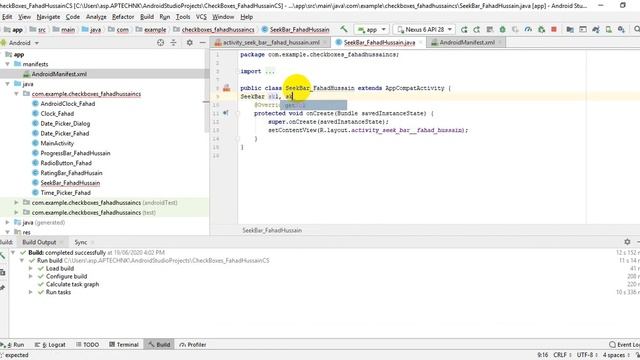Open the Refactor menu
This screenshot has width=640, height=360.
coord(123,17)
